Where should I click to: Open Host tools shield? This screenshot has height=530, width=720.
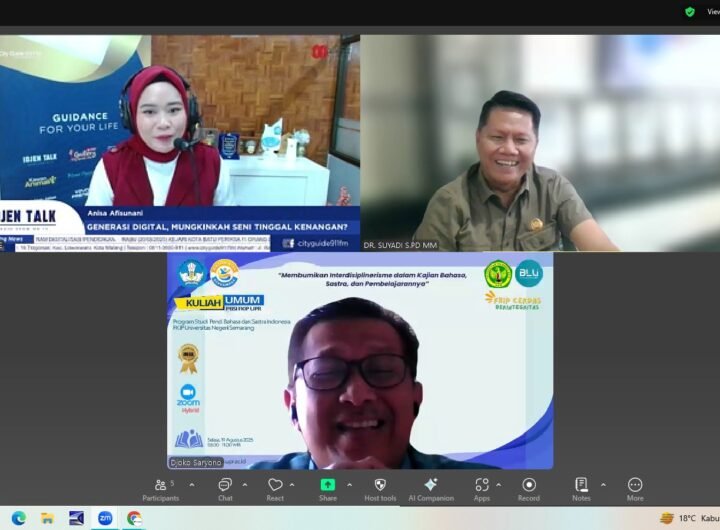(x=380, y=490)
